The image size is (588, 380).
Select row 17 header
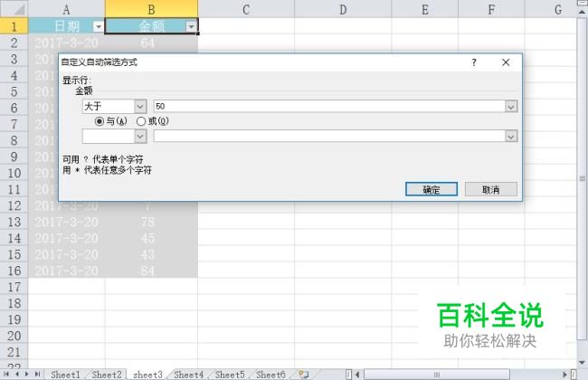point(14,288)
